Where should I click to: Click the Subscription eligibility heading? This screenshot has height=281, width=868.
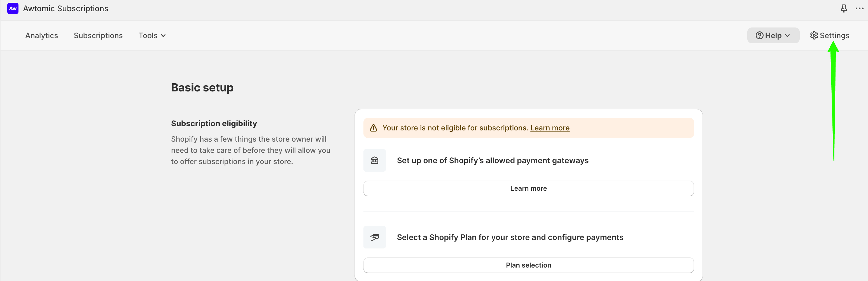coord(214,123)
